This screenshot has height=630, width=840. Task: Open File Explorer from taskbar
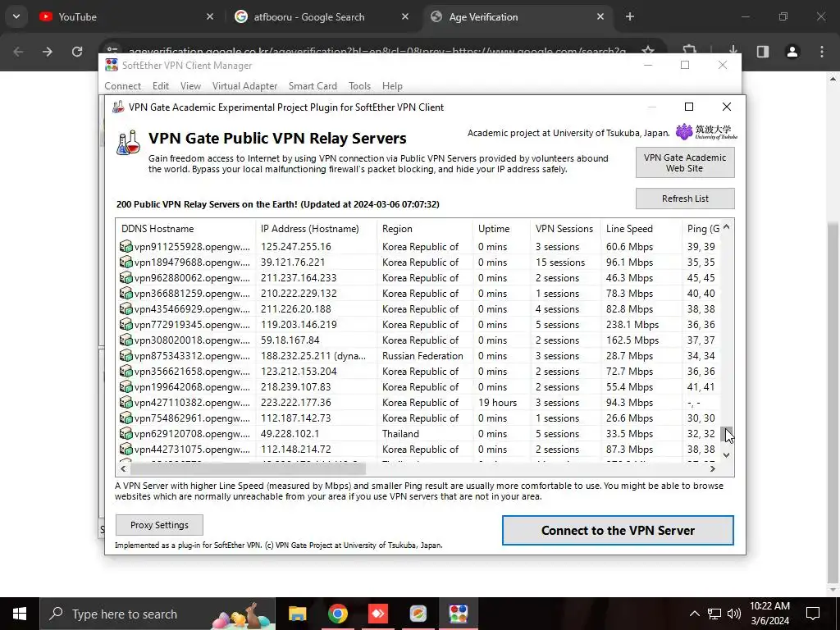coord(297,614)
